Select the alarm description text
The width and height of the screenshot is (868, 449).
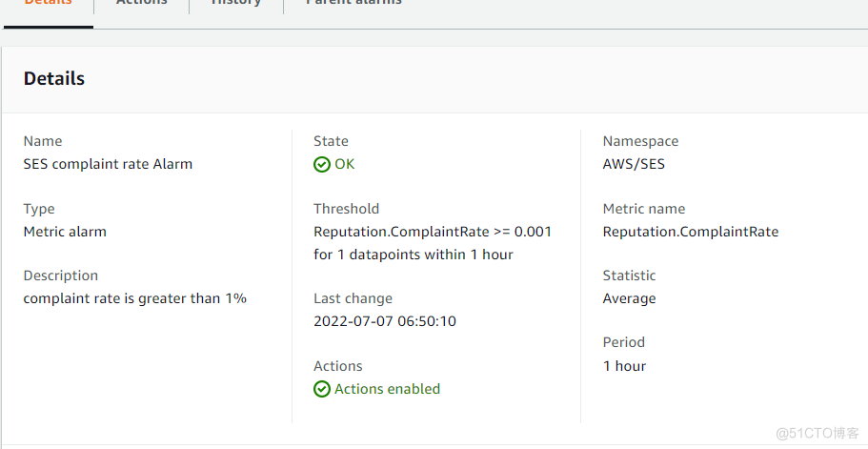click(135, 298)
